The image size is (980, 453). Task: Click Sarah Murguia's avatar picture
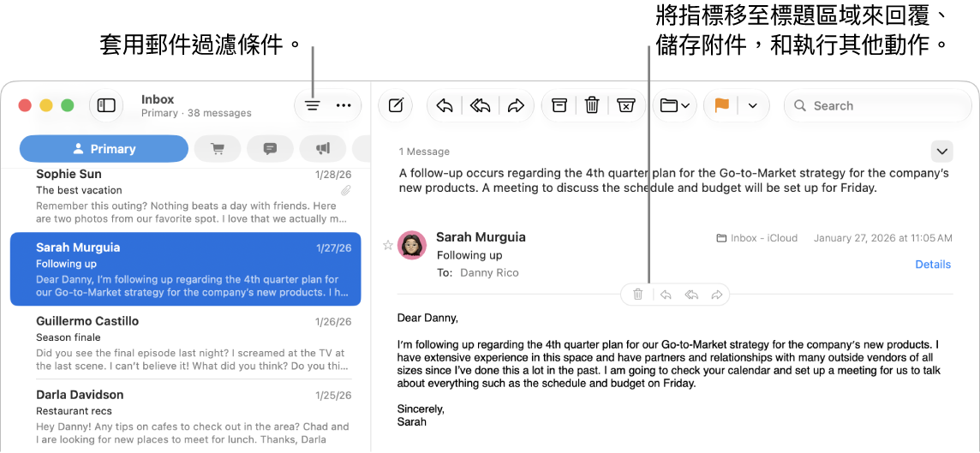[x=412, y=246]
